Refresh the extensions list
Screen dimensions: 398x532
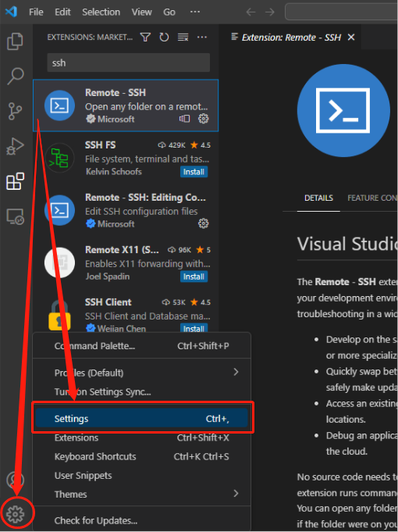point(164,37)
